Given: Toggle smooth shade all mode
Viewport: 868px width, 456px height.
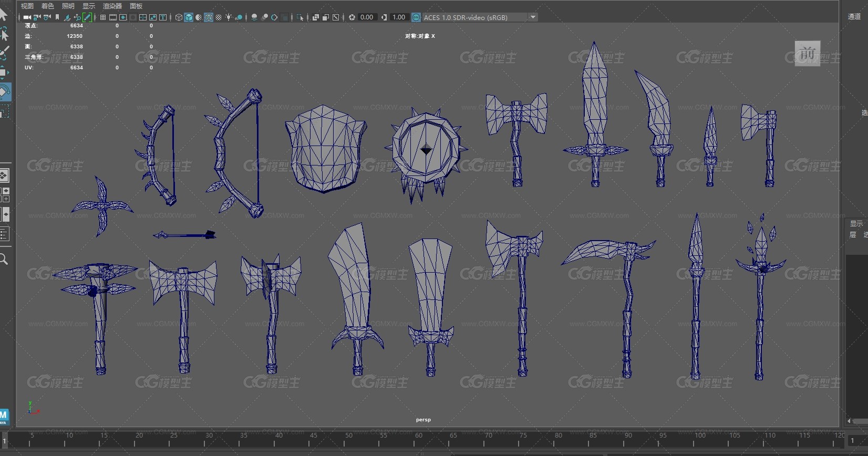Looking at the screenshot, I should [189, 17].
